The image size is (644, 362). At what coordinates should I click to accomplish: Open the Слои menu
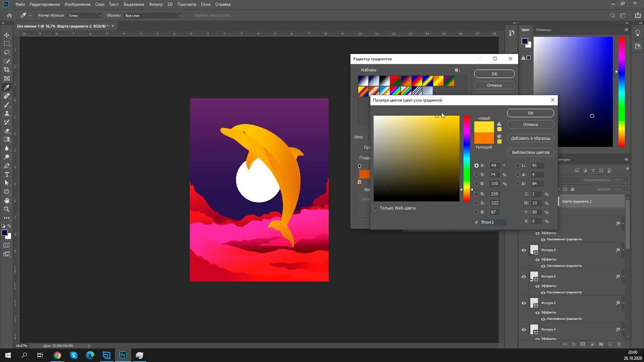[100, 5]
